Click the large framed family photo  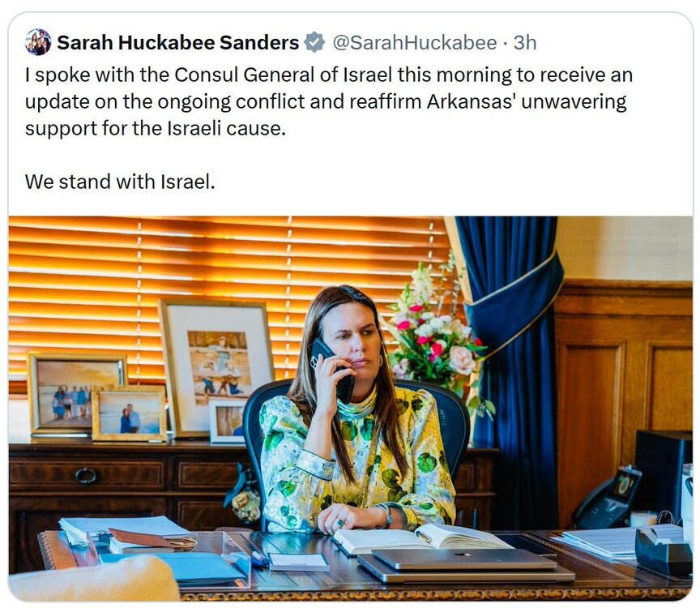pyautogui.click(x=216, y=367)
